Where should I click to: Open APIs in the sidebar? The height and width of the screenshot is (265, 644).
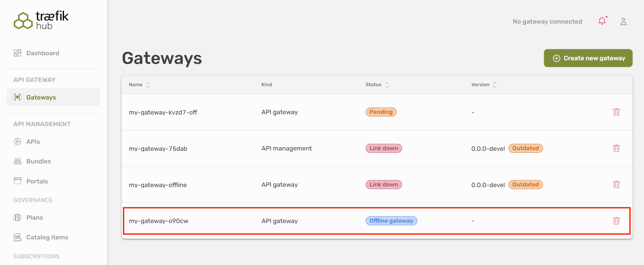(33, 142)
